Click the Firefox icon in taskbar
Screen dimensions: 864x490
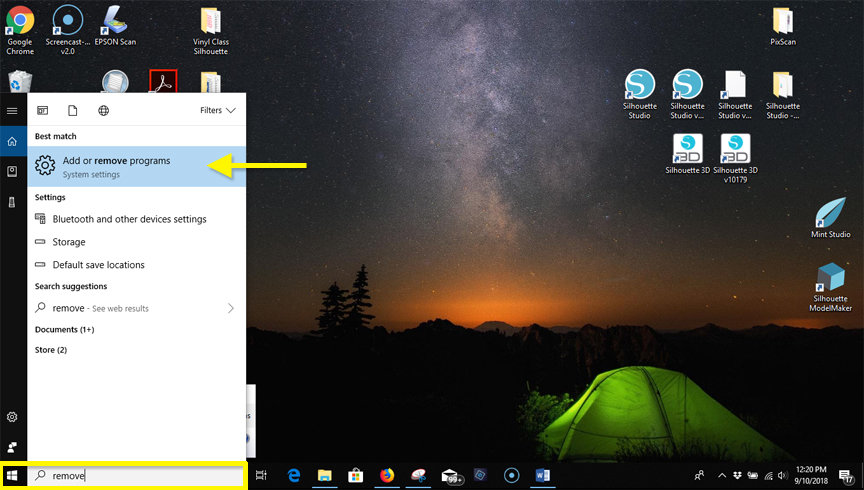point(387,476)
